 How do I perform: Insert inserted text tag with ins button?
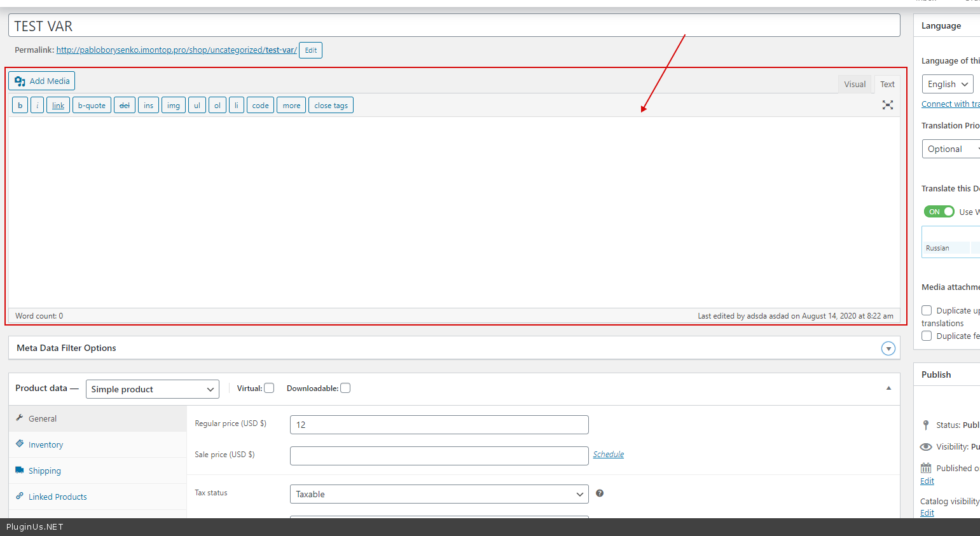[148, 105]
